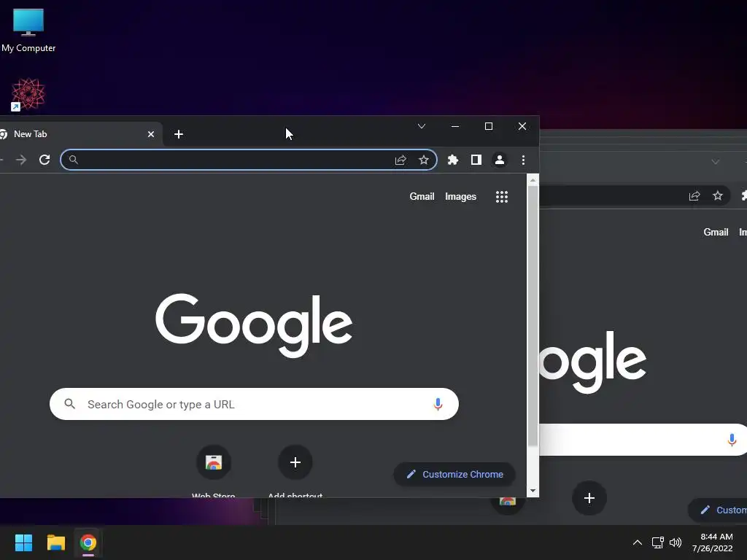The image size is (747, 560).
Task: Click Google logo in front window
Action: pyautogui.click(x=254, y=324)
